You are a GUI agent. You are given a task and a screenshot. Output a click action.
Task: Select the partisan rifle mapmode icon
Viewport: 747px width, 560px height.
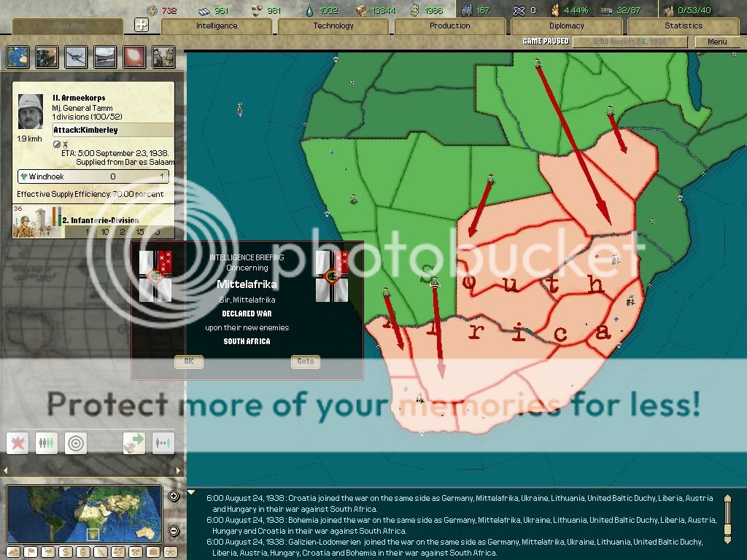[101, 552]
